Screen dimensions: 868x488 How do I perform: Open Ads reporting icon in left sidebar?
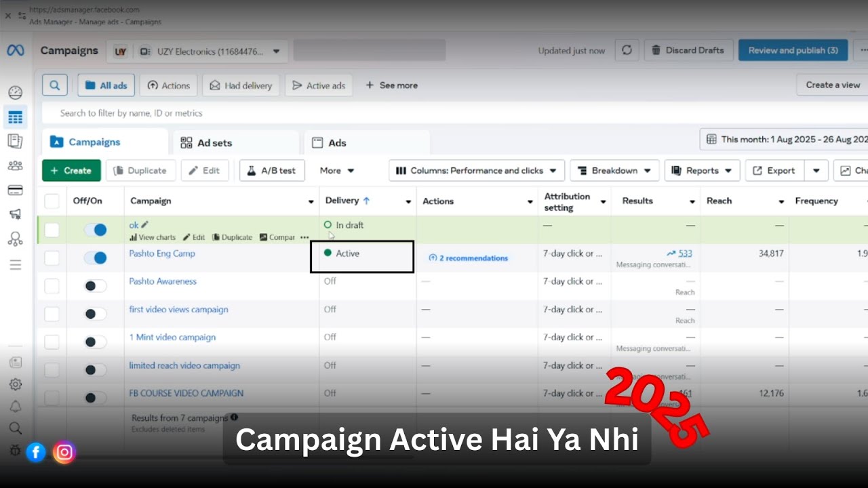(x=15, y=141)
